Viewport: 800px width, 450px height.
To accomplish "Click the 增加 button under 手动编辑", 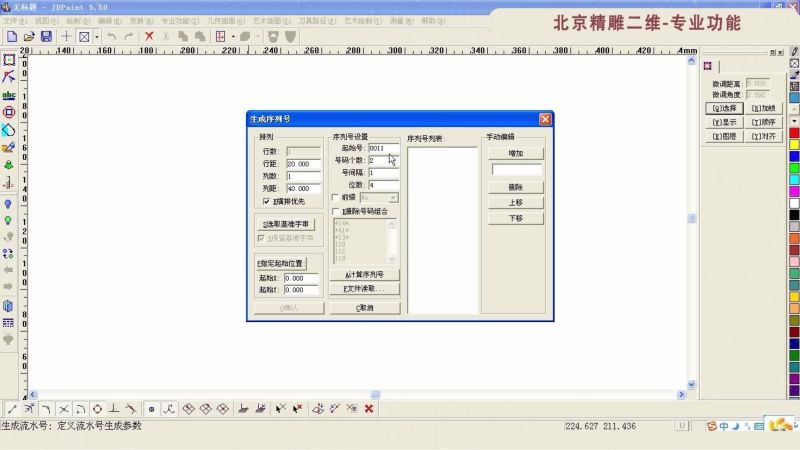I will (515, 153).
